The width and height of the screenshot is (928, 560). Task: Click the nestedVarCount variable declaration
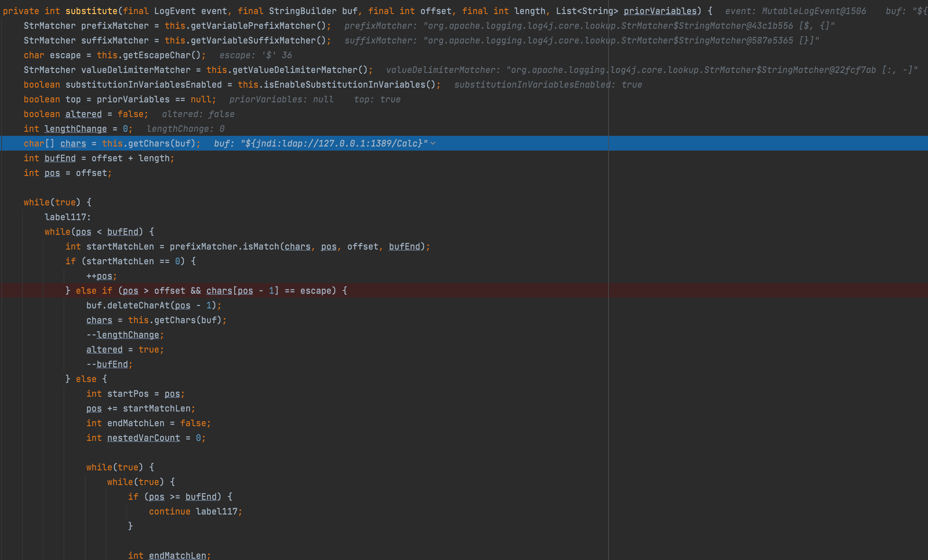[143, 438]
